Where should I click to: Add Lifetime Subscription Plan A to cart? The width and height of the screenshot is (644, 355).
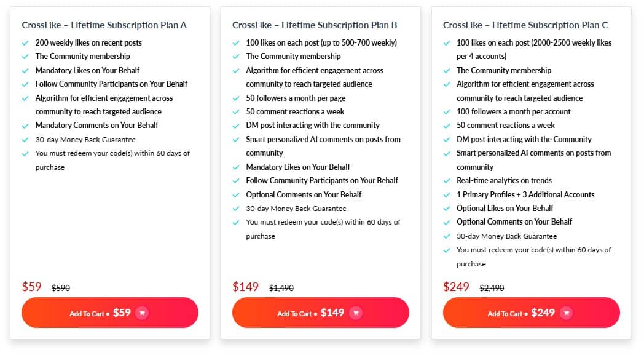click(x=109, y=313)
